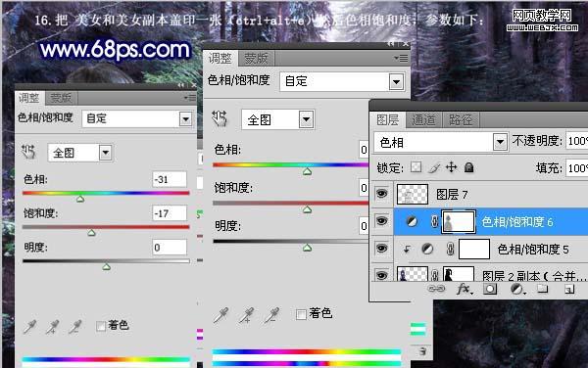This screenshot has height=368, width=588.
Task: Enable 着色 checkbox in middle panel
Action: [301, 314]
